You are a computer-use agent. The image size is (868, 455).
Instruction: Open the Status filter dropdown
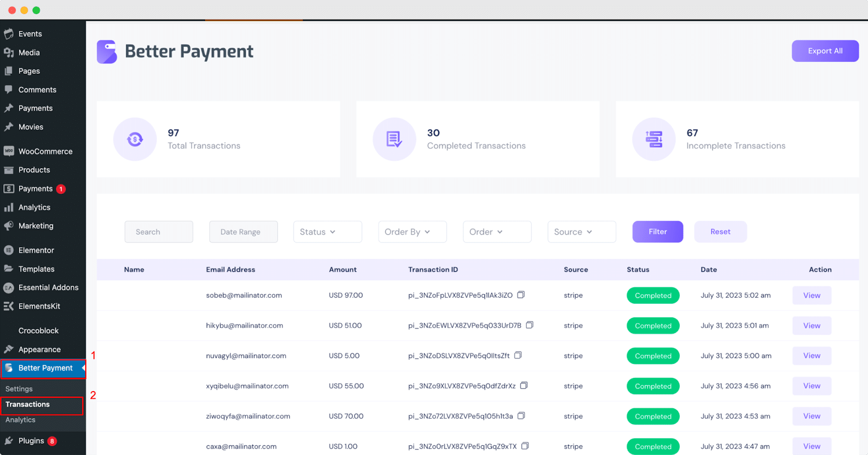(x=328, y=232)
